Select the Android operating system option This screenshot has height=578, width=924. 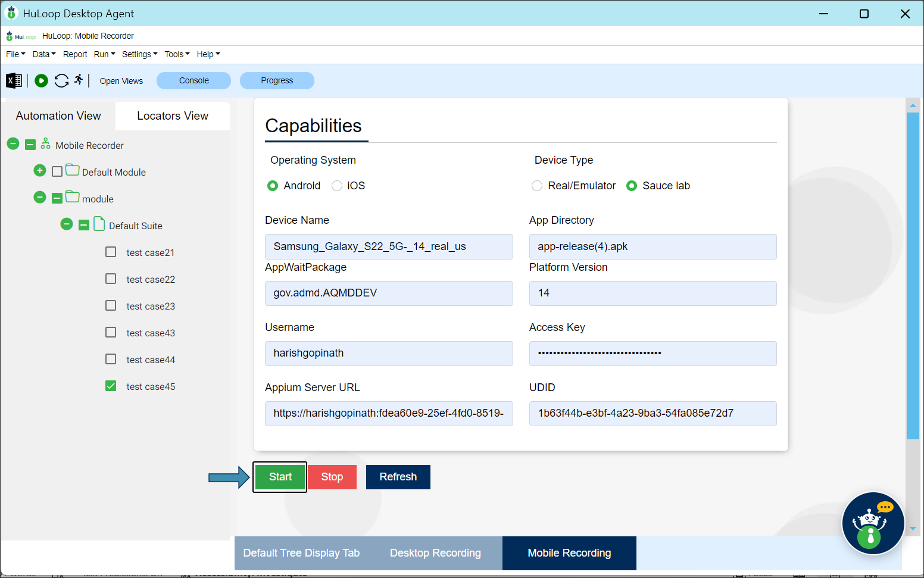(x=273, y=186)
